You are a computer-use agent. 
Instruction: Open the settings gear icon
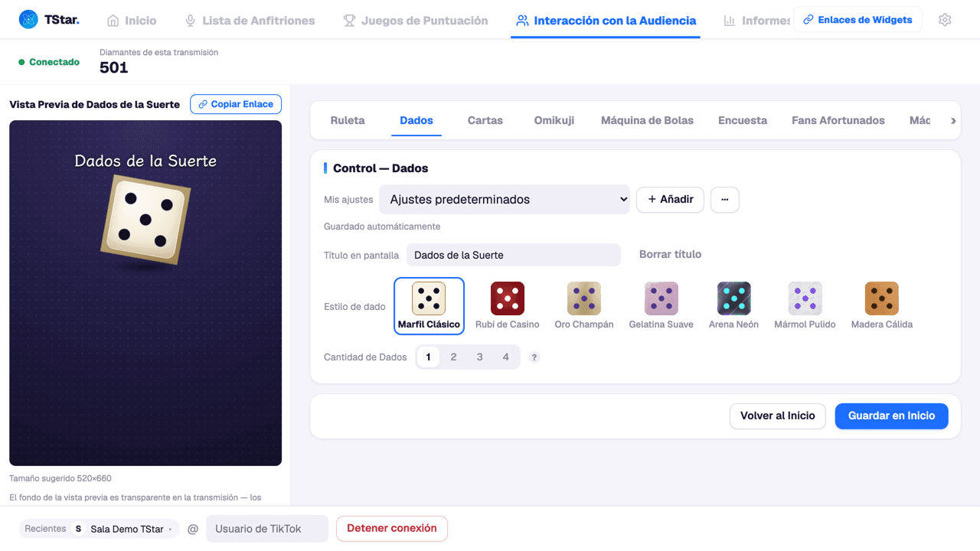(x=945, y=20)
